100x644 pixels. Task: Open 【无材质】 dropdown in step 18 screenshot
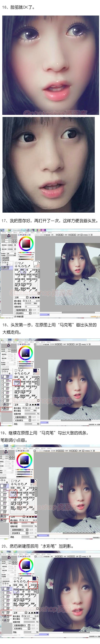23,420
